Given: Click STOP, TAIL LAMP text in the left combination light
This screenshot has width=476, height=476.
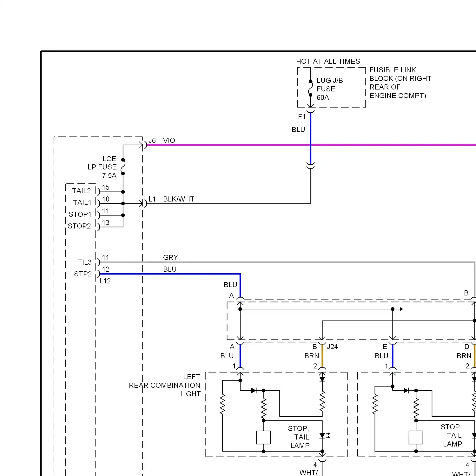Looking at the screenshot, I should click(x=299, y=437).
